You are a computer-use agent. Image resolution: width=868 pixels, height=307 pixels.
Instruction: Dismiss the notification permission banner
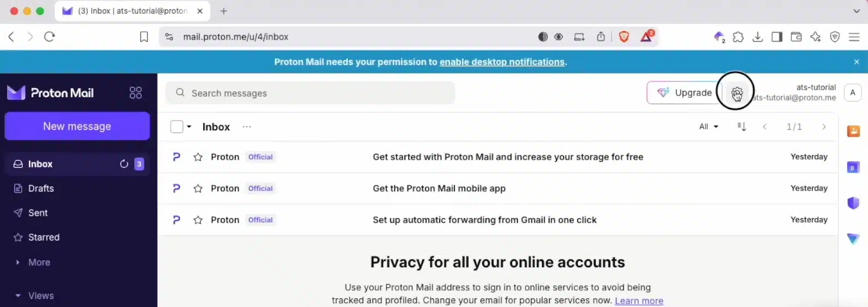click(857, 62)
